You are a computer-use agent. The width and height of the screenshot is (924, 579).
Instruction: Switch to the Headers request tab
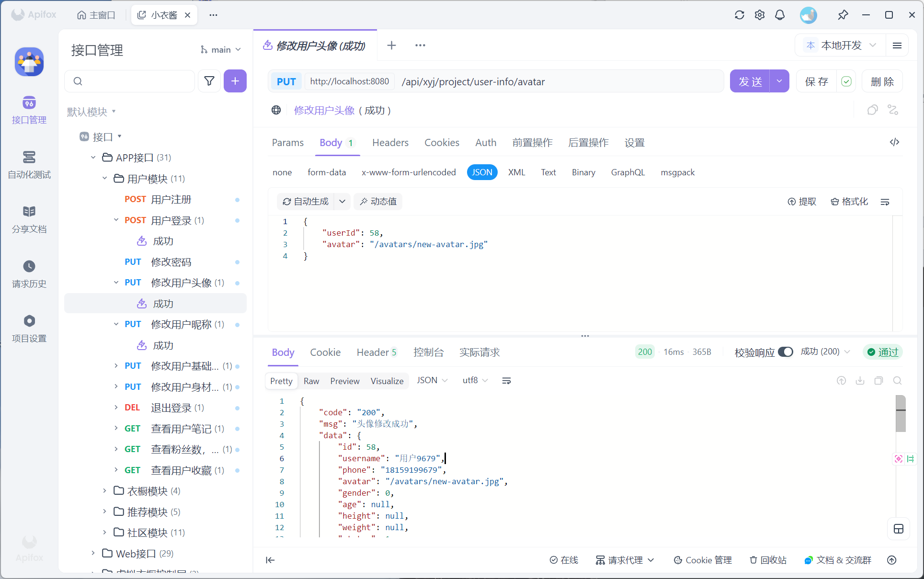390,143
